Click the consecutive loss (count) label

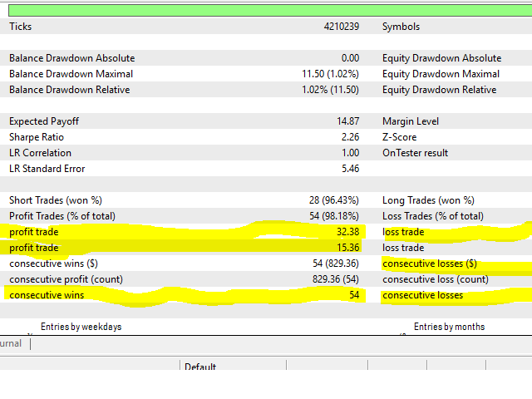[436, 279]
